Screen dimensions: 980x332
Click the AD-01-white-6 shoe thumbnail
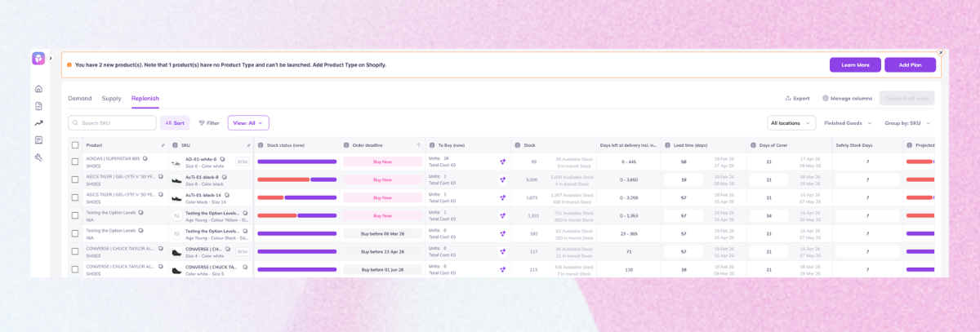click(x=176, y=162)
